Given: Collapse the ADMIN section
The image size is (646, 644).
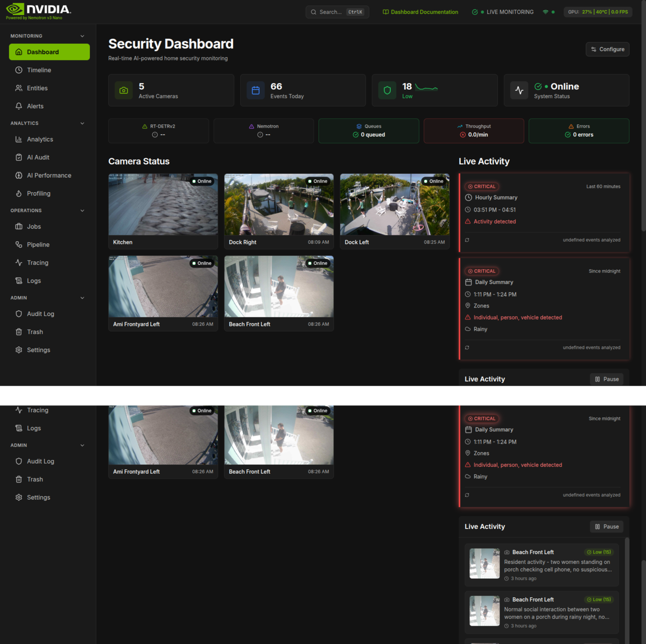Looking at the screenshot, I should pyautogui.click(x=82, y=297).
